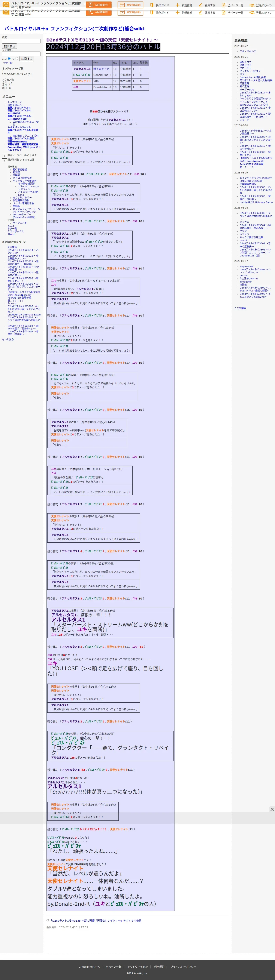
Task: Open 第1回ステータス統一大会/結果 link
Action: click(x=256, y=80)
